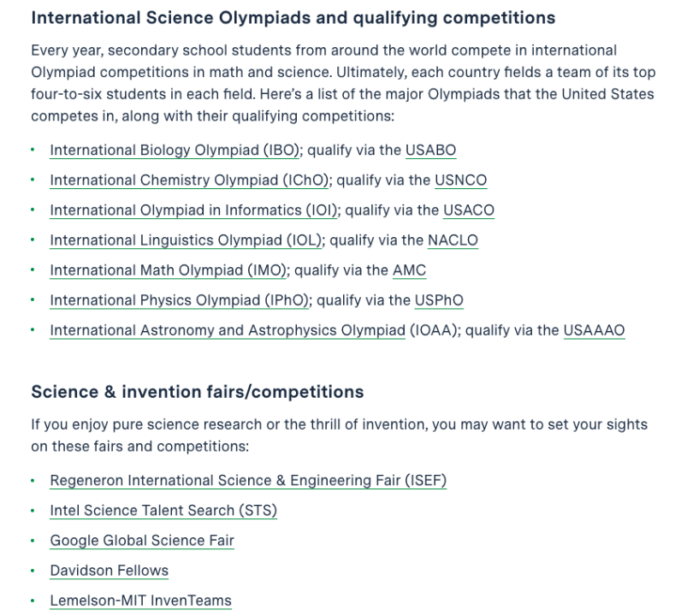This screenshot has width=687, height=616.
Task: Visit the USNCO link
Action: [460, 180]
